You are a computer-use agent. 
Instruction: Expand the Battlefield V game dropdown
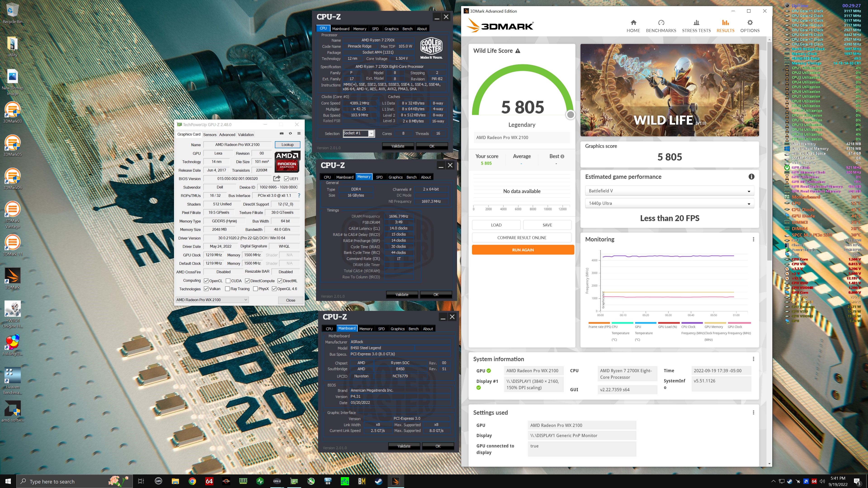670,191
